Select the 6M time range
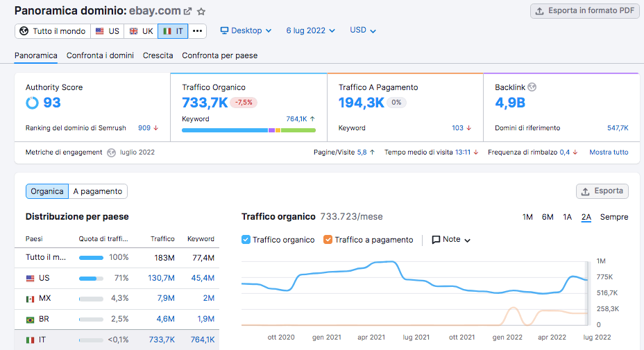The height and width of the screenshot is (350, 644). pos(548,217)
